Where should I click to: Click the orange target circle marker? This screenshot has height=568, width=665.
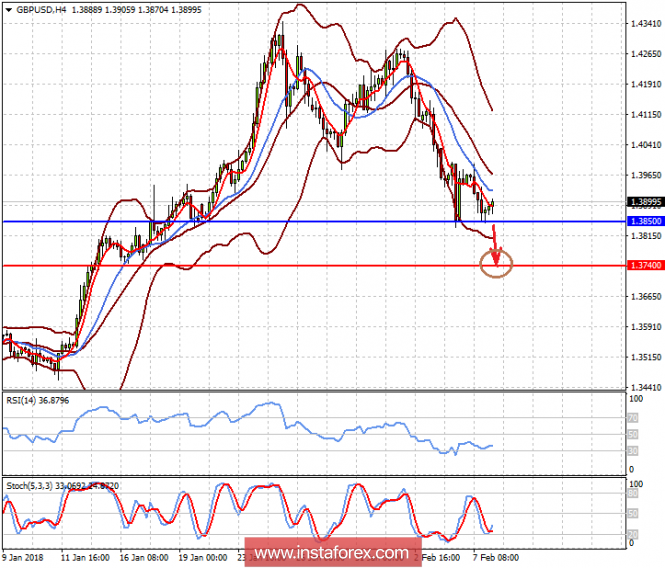tap(496, 264)
